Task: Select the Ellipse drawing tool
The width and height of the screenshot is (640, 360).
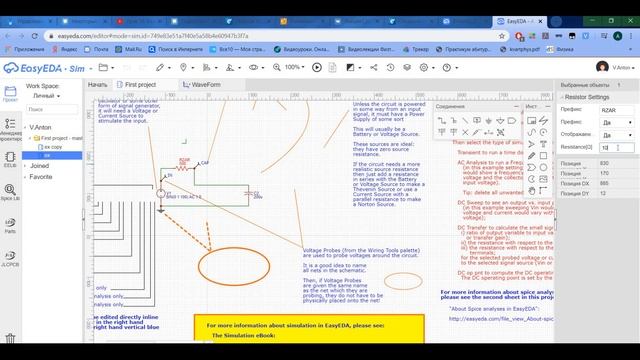Action: coord(543,167)
